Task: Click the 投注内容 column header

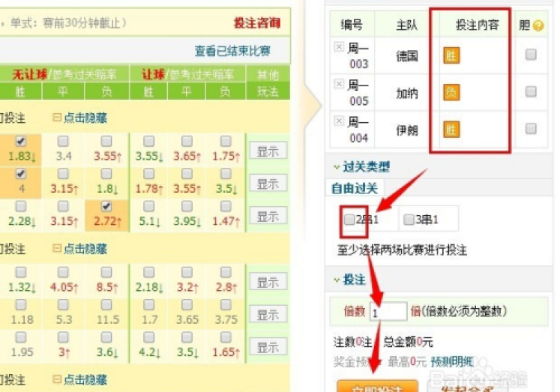Action: (477, 25)
